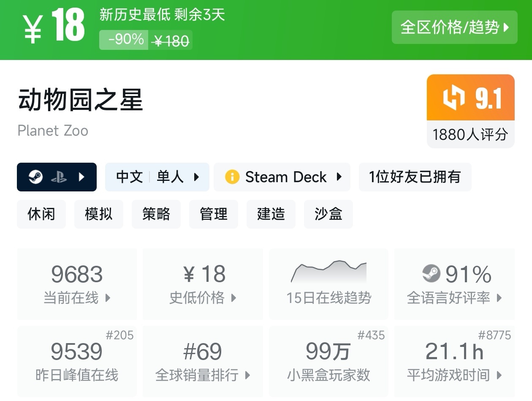Open the 当前在线 current players stat
Viewport: 532px width, 401px height.
77,284
